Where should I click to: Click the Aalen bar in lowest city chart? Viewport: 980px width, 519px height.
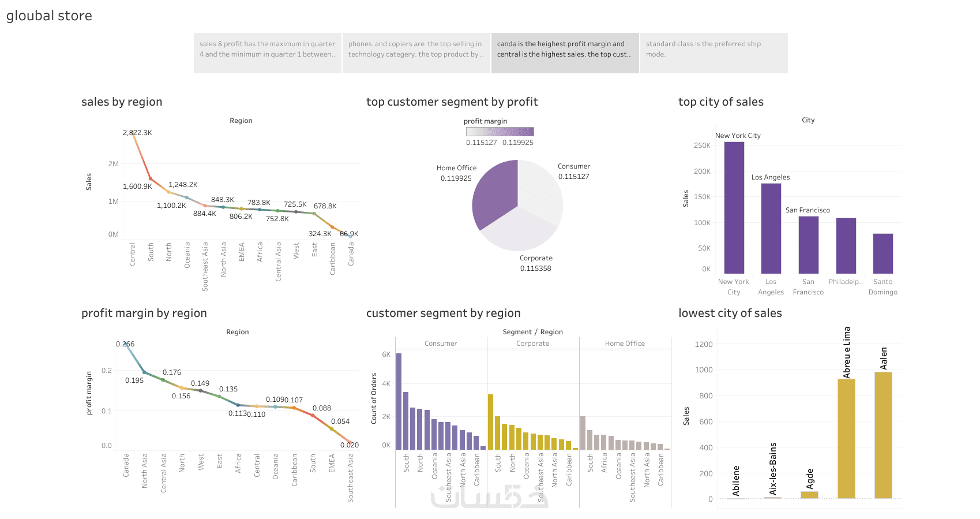point(883,435)
